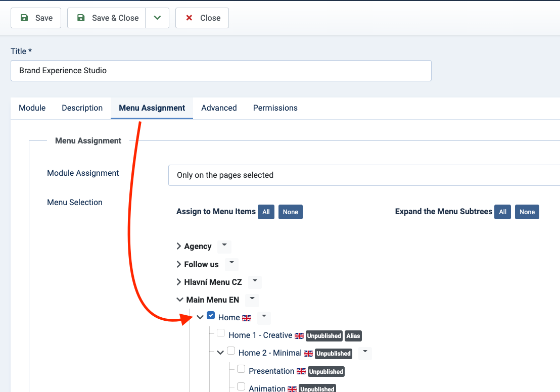Open the Advanced tab

coord(219,108)
